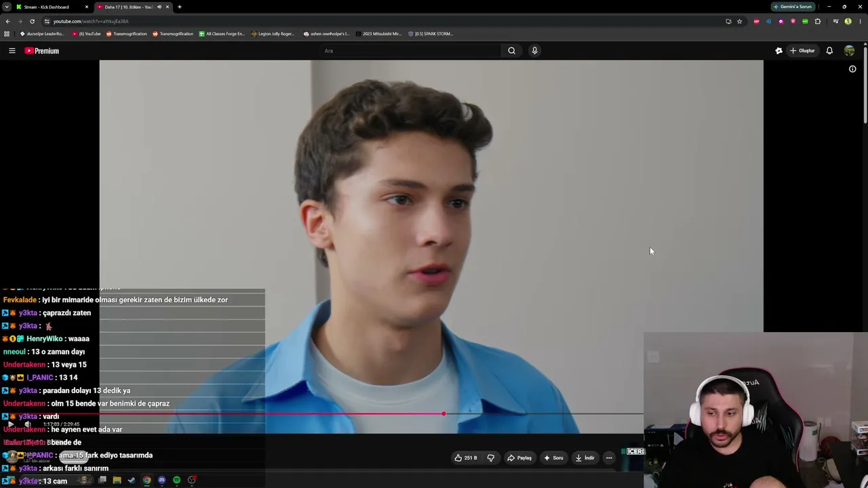
Task: Open the bookmarks apps grid icon
Action: (x=7, y=34)
